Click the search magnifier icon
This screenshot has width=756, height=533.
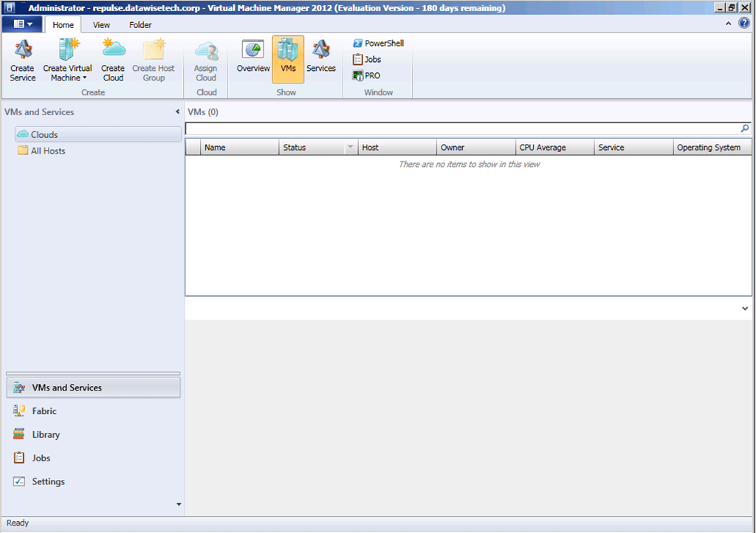(745, 128)
